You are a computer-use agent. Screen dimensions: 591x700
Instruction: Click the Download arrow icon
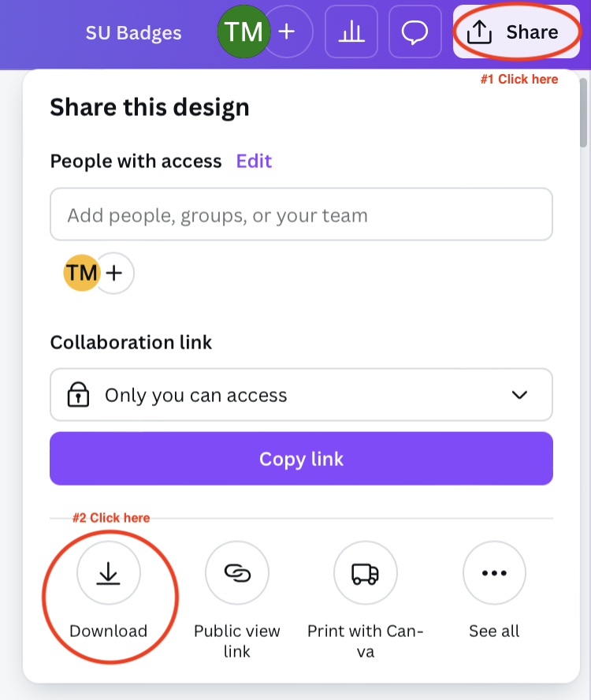(109, 573)
